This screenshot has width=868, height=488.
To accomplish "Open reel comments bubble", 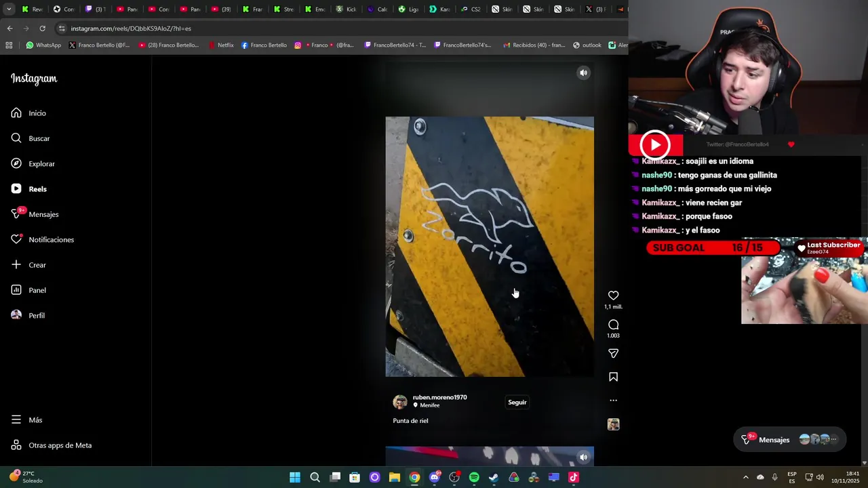I will (613, 325).
